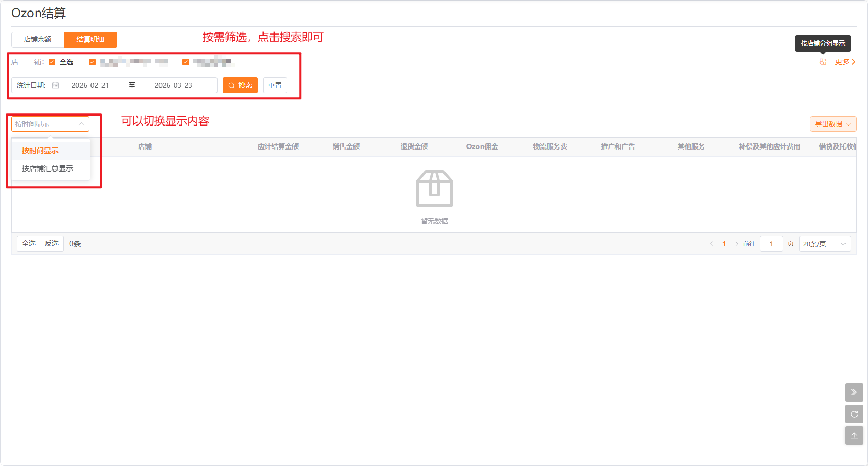The image size is (868, 466).
Task: Switch to the 店铺余额 tab
Action: point(38,40)
